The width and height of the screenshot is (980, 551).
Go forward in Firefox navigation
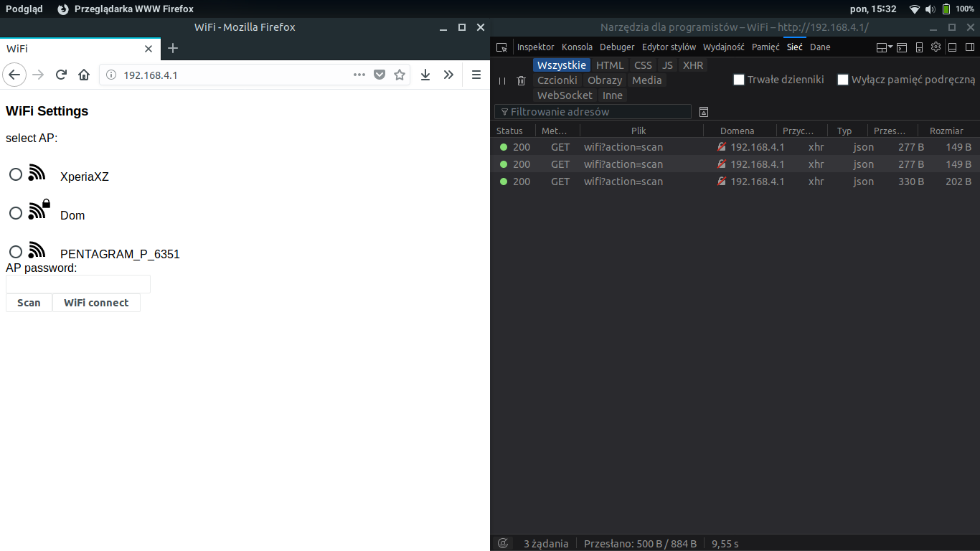pos(38,75)
